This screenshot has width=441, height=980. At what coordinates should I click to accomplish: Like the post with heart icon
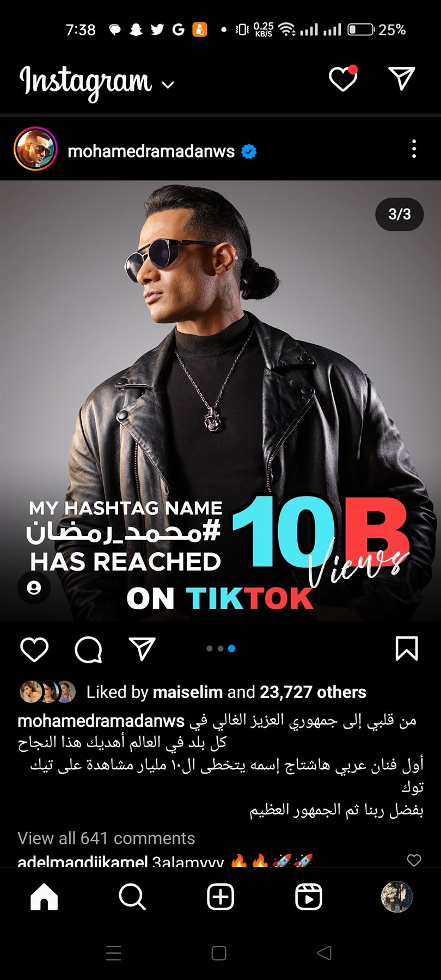pyautogui.click(x=34, y=649)
